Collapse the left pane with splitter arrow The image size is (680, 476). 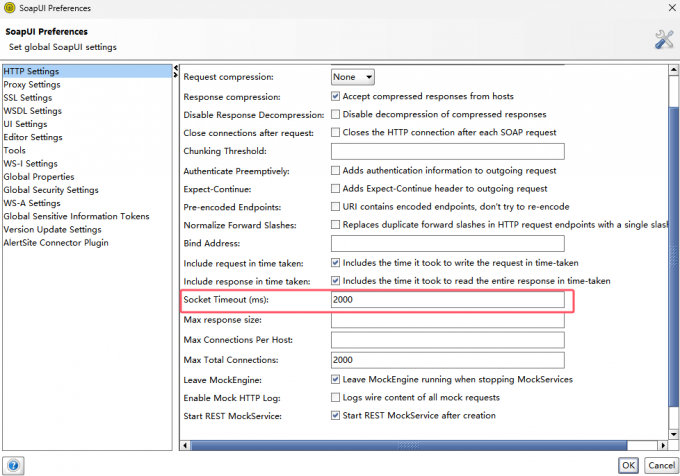click(176, 68)
